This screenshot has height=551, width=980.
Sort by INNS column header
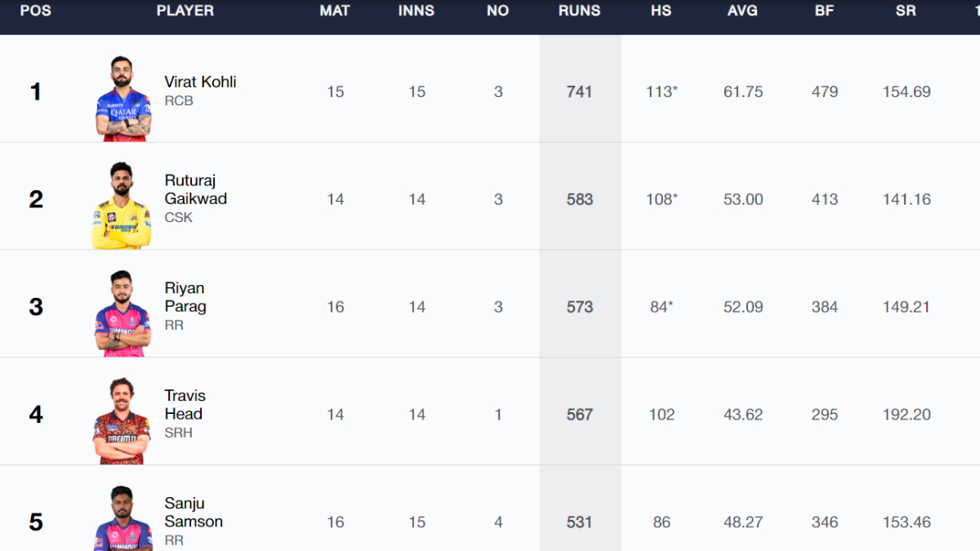tap(416, 11)
